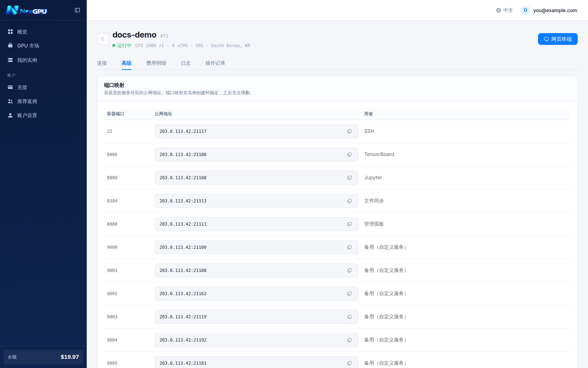Open 充值 recharge page
Image resolution: width=588 pixels, height=368 pixels.
coord(43,87)
